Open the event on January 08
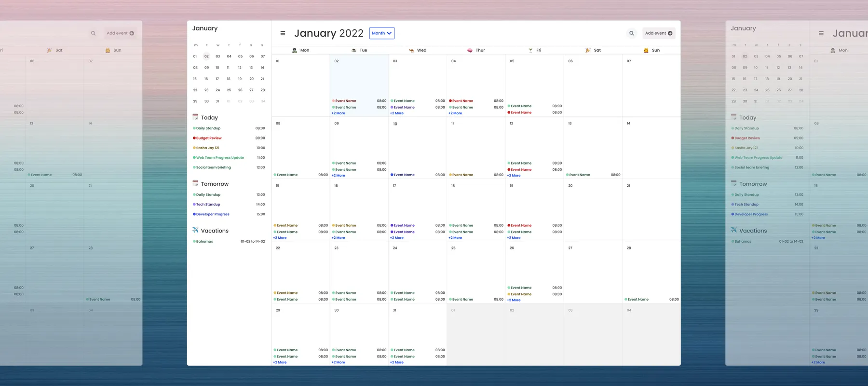868x386 pixels. pyautogui.click(x=300, y=175)
